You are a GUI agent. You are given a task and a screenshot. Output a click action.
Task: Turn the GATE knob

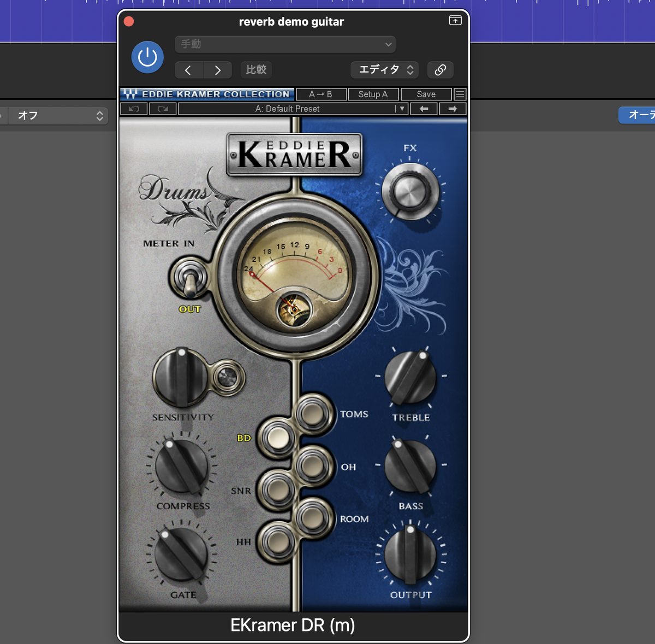click(181, 554)
